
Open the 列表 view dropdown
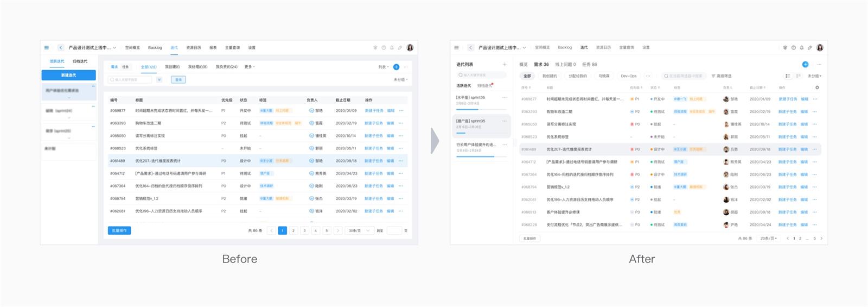pyautogui.click(x=383, y=67)
